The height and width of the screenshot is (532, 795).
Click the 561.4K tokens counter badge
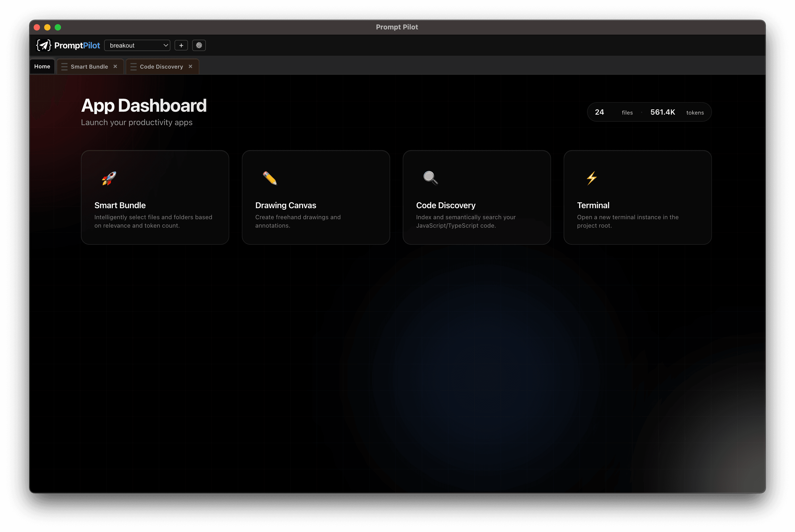(662, 112)
